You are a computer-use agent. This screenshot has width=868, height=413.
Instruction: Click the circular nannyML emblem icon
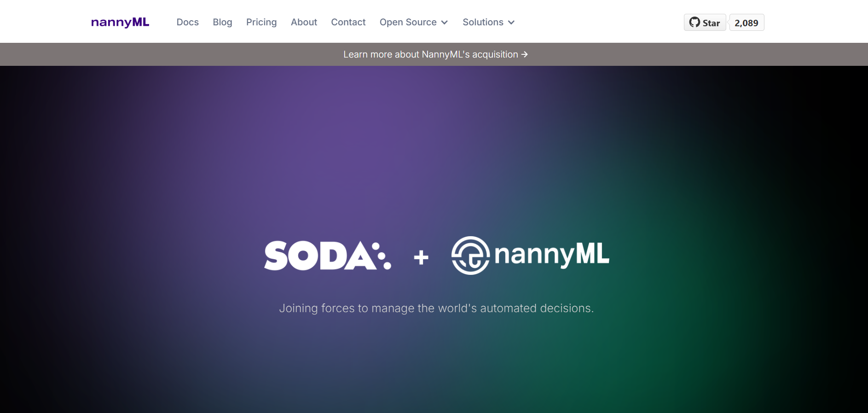[470, 256]
